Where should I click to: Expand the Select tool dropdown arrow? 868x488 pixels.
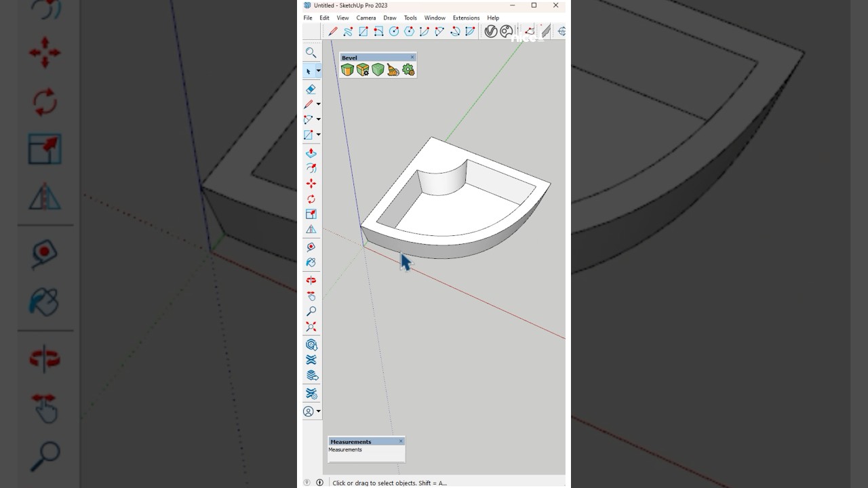click(318, 71)
